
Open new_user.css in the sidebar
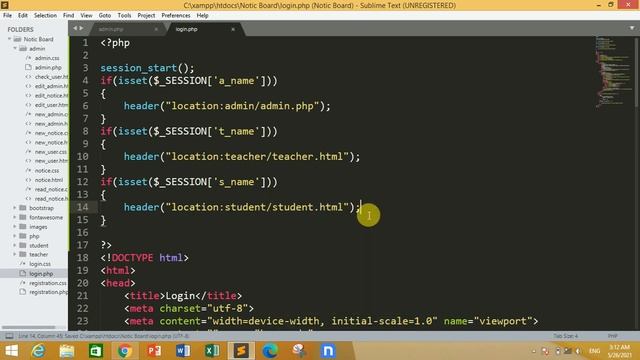pyautogui.click(x=51, y=152)
